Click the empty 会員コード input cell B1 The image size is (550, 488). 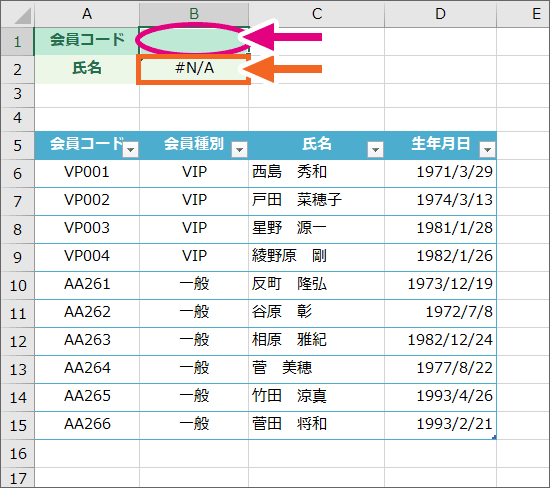coord(194,41)
